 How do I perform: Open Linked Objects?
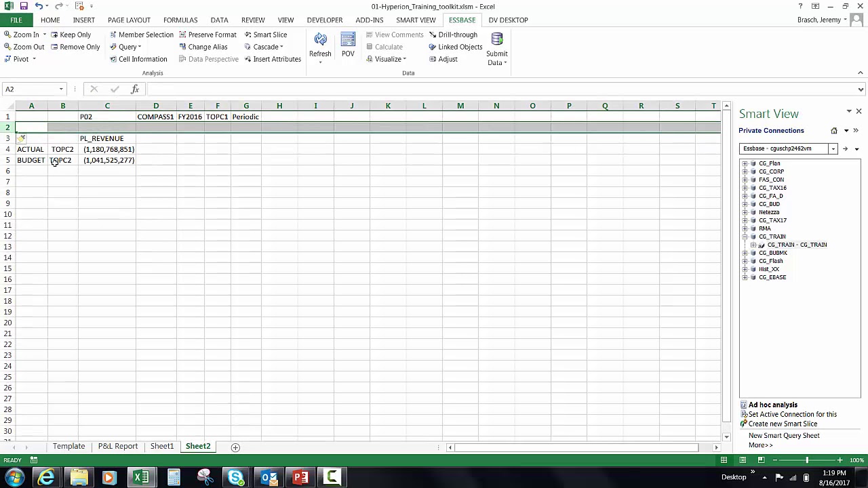(455, 47)
